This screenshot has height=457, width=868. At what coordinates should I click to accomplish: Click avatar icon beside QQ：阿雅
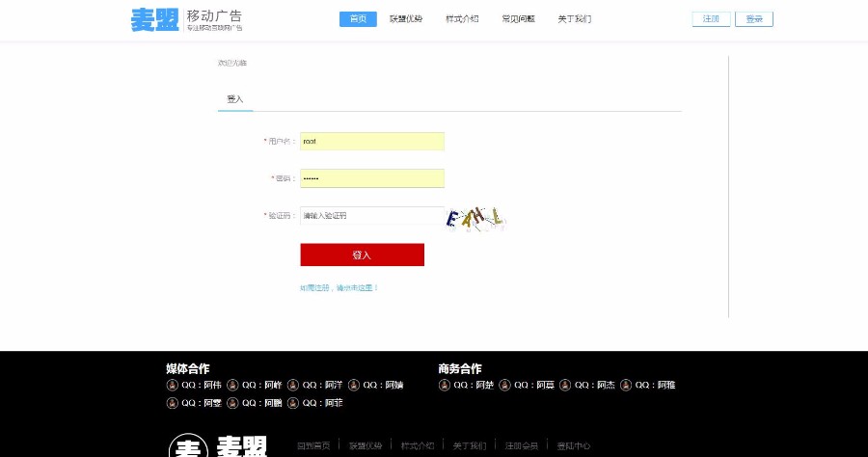[626, 385]
